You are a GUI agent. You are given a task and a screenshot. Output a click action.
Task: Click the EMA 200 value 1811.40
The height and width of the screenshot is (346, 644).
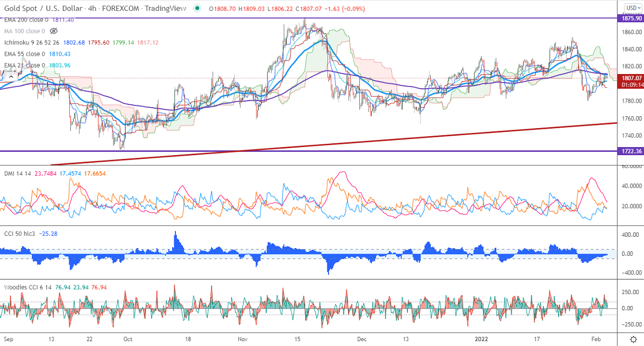(63, 19)
